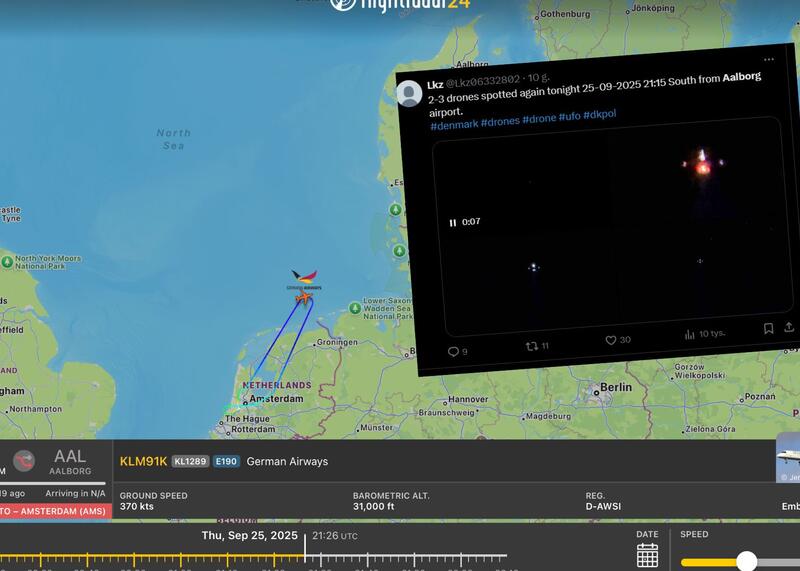Image resolution: width=800 pixels, height=571 pixels.
Task: Click the 21:26 UTC time label
Action: pos(335,536)
